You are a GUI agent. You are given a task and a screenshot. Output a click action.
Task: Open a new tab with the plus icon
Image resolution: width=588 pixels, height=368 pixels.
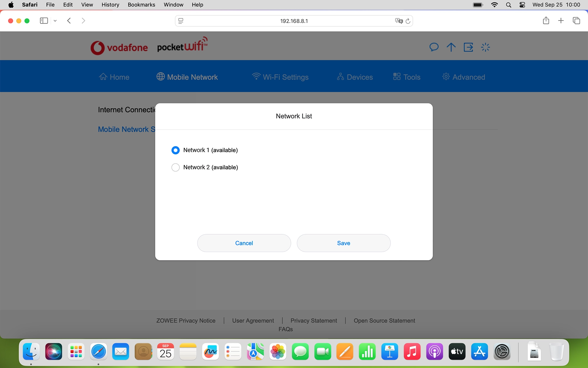tap(561, 21)
